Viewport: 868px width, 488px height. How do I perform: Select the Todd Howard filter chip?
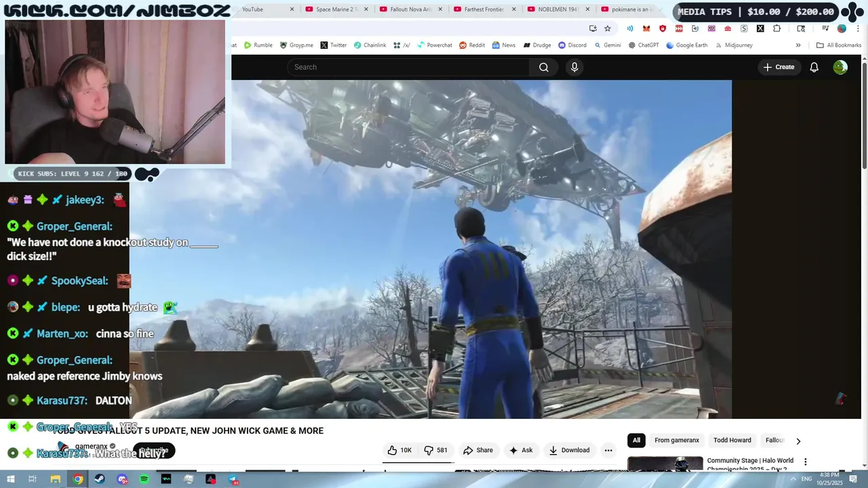coord(732,441)
